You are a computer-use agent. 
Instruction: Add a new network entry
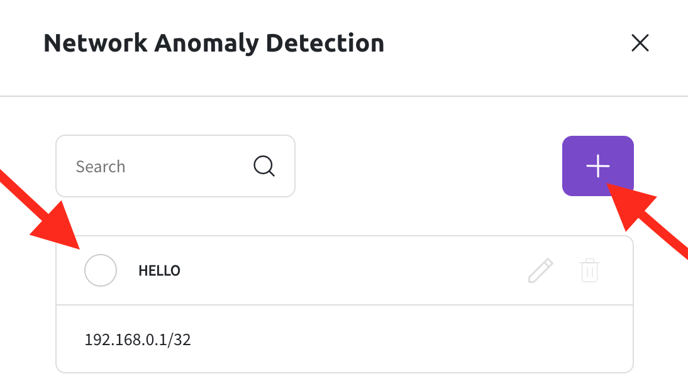598,166
